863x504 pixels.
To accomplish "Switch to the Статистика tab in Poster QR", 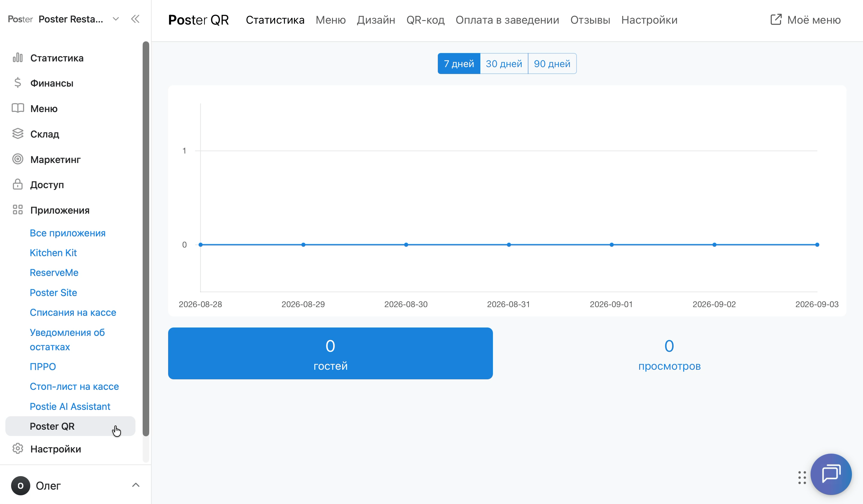I will (275, 20).
